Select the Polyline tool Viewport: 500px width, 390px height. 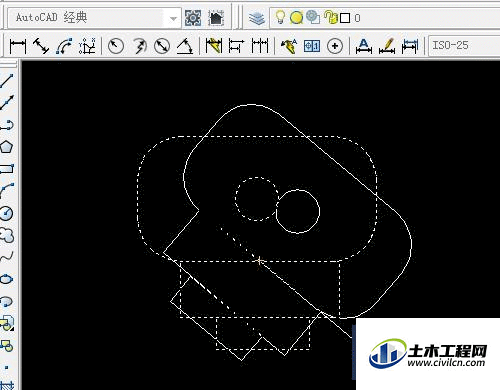pyautogui.click(x=7, y=125)
